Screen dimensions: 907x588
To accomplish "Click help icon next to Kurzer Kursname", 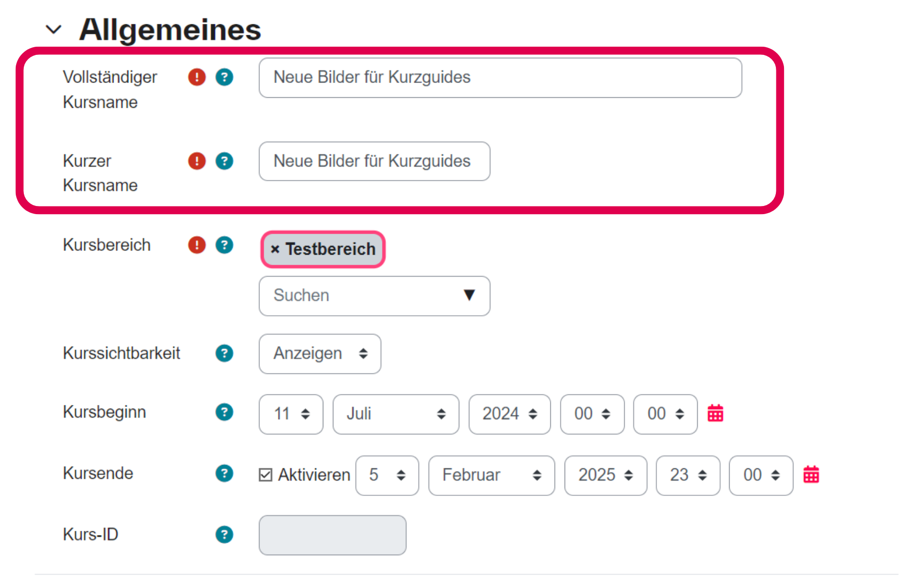I will pyautogui.click(x=224, y=161).
